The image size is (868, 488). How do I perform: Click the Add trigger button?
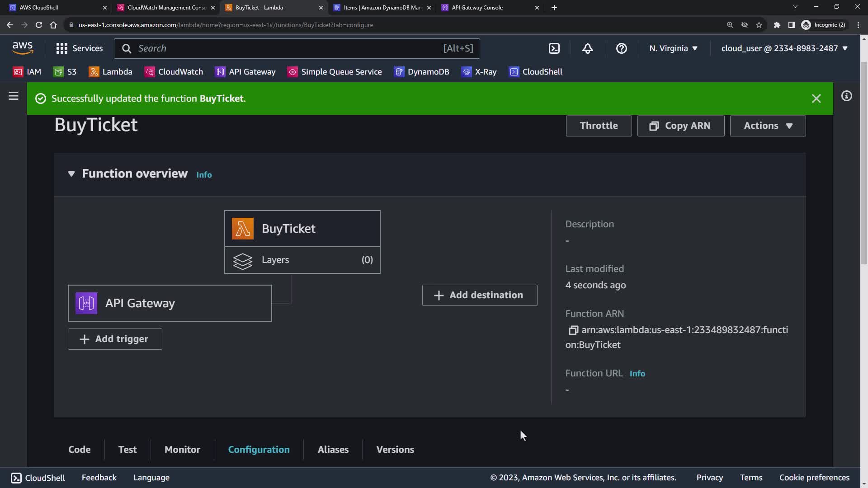(x=115, y=339)
